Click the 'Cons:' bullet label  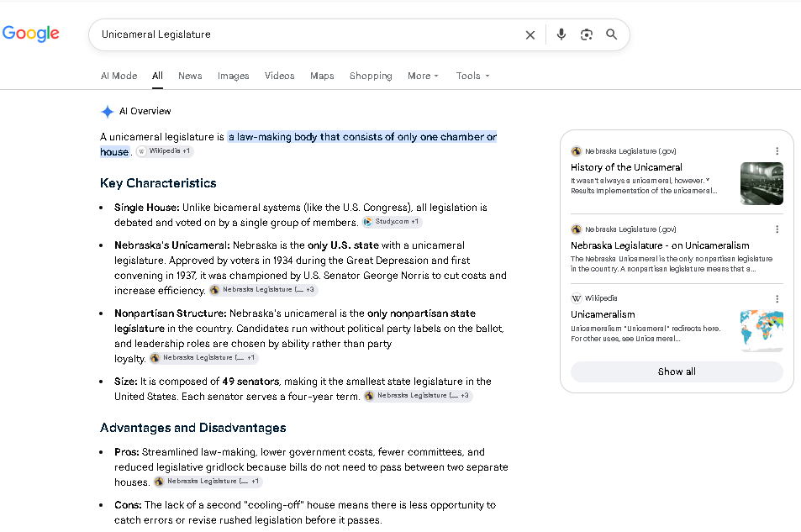pos(128,505)
